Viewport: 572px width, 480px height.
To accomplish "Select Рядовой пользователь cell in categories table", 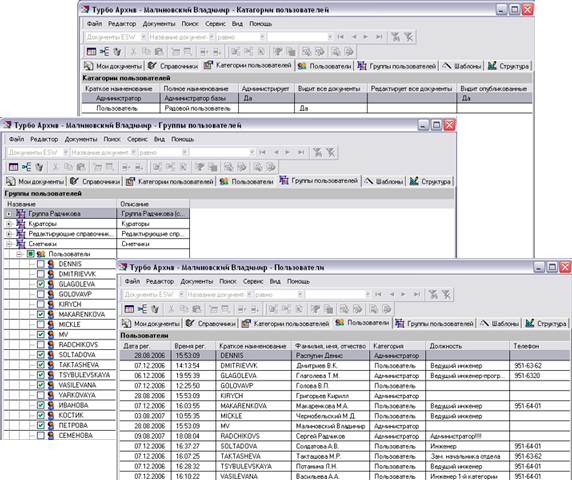I will point(199,108).
